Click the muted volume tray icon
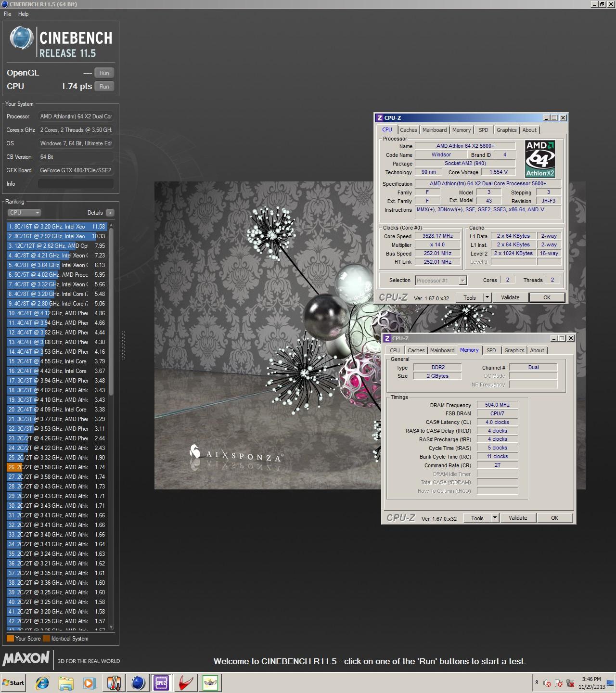The image size is (616, 693). click(547, 683)
